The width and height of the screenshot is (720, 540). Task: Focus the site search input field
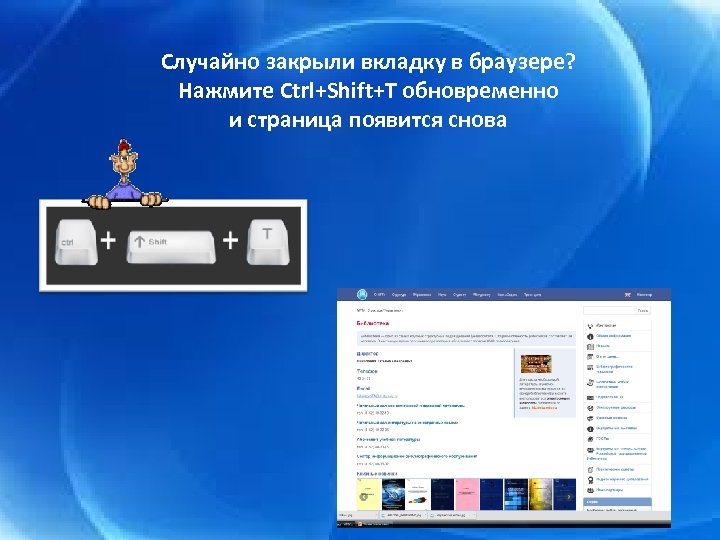click(x=609, y=311)
